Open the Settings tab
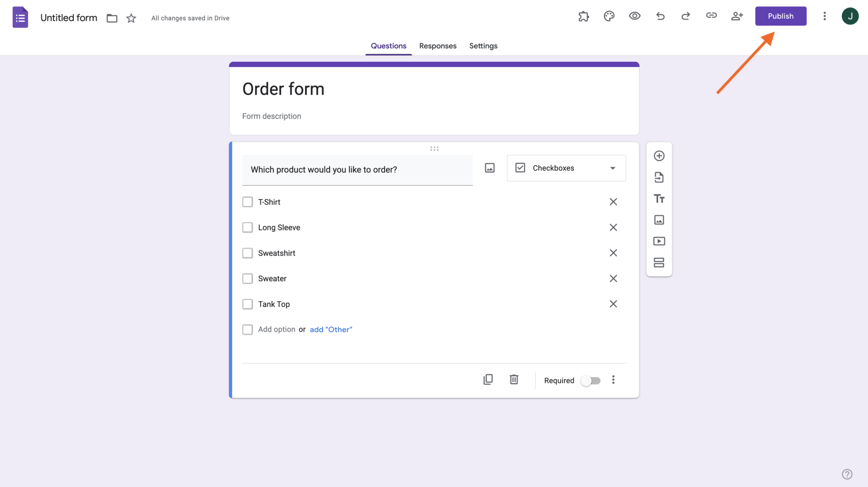Screen dimensions: 868x487 (x=483, y=46)
